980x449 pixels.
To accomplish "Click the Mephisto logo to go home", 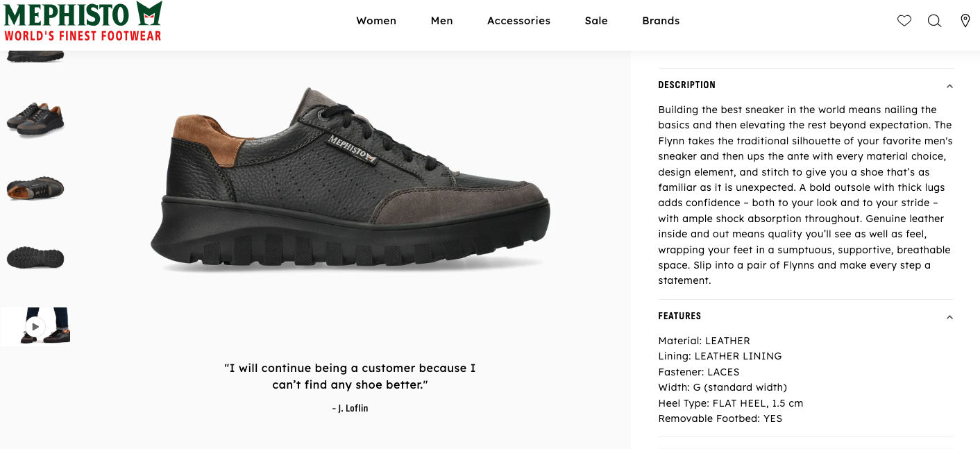I will click(83, 22).
